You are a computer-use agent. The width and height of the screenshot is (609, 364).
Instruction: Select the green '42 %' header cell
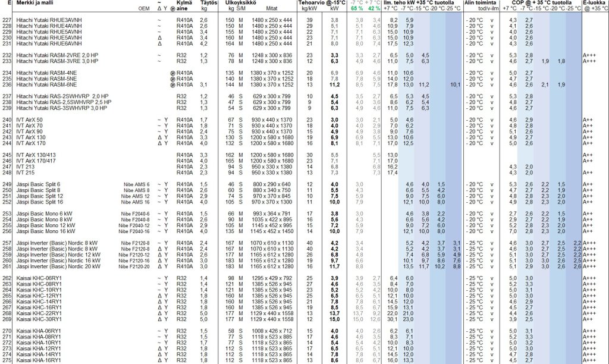coord(374,8)
